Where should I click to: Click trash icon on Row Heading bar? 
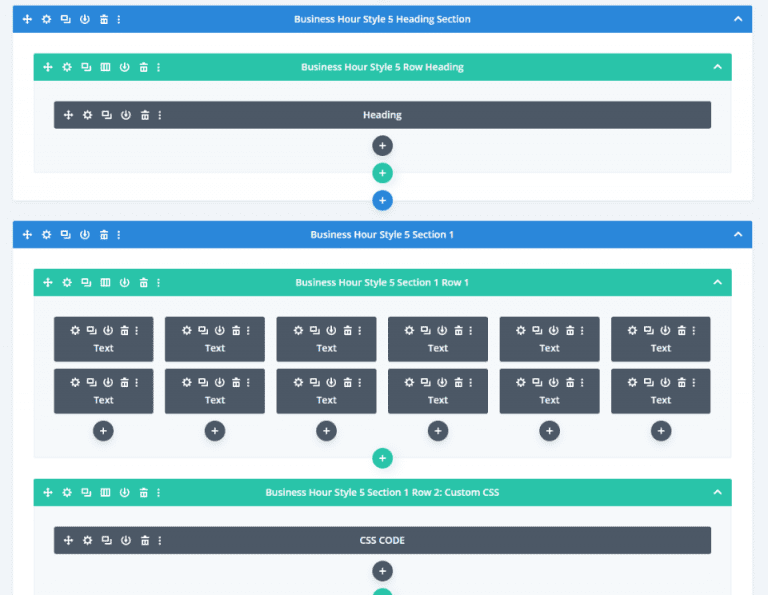144,67
